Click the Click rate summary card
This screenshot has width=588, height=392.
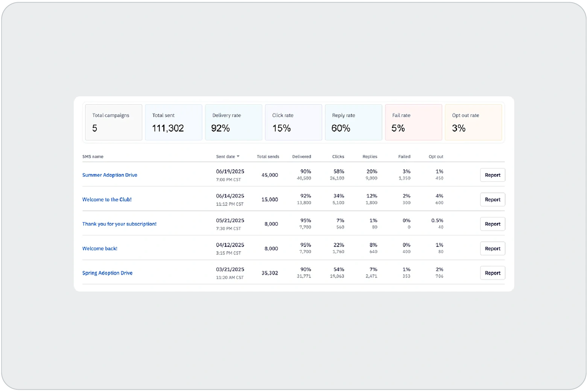pos(293,122)
